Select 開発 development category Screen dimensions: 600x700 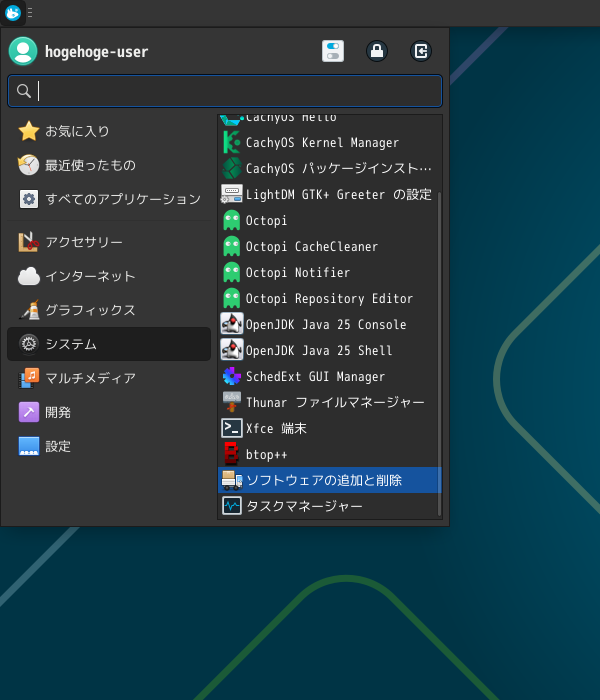point(109,412)
